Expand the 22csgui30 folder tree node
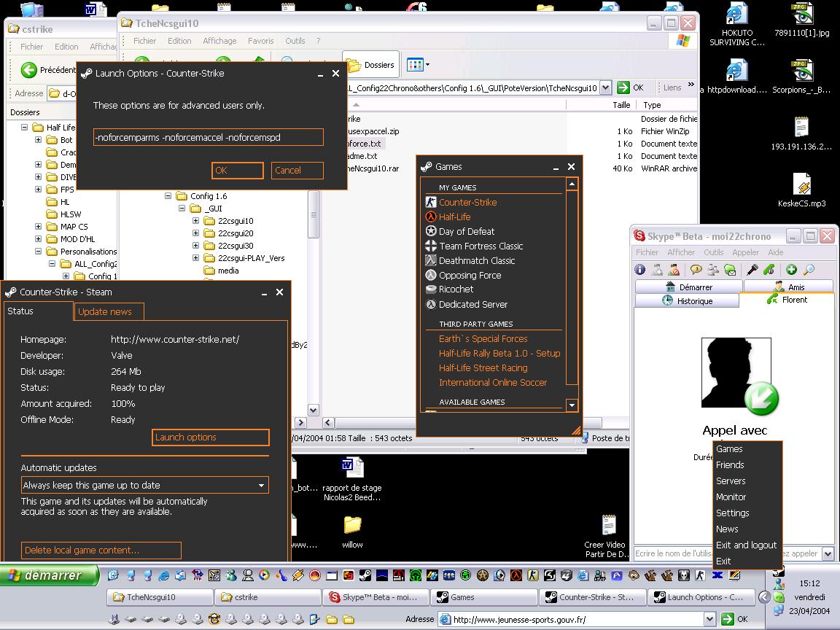Screen dimensions: 840x630 click(195, 245)
